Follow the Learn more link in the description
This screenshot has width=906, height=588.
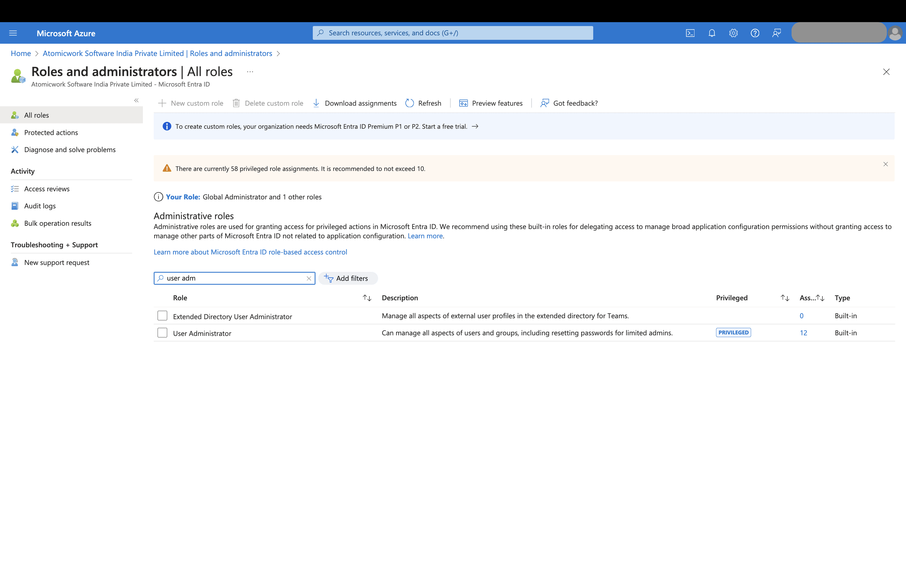coord(425,236)
